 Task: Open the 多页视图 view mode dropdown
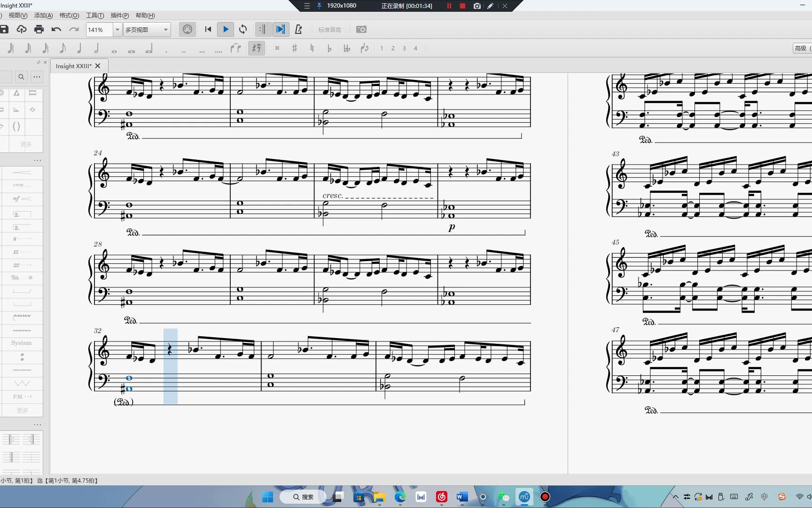click(147, 30)
